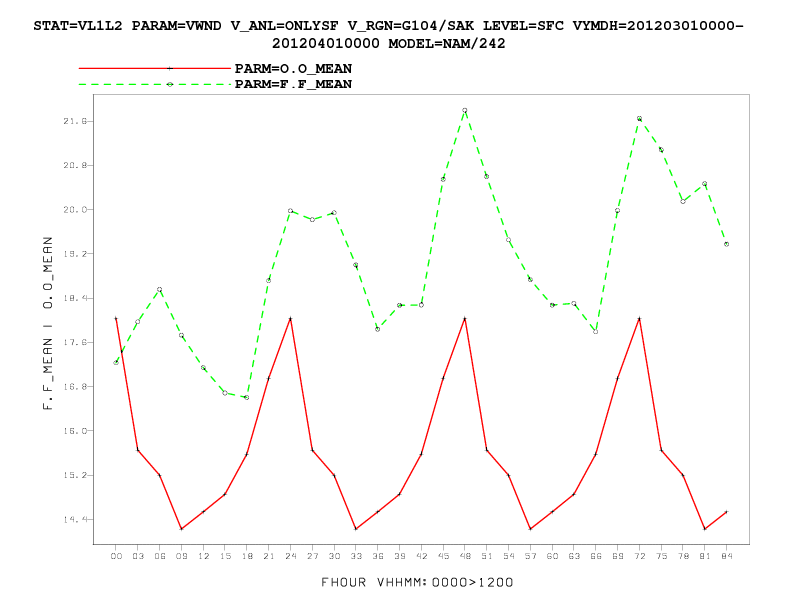
Task: Click x-axis tick label 03
Action: click(x=138, y=556)
